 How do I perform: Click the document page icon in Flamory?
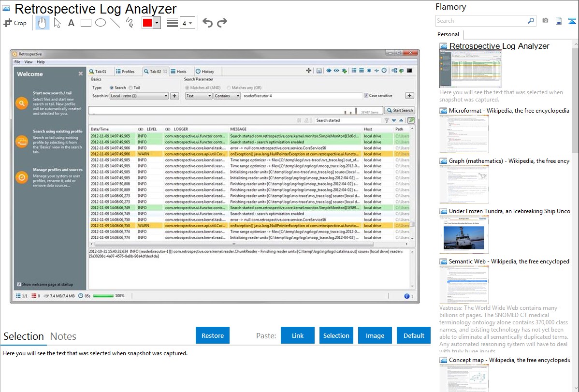click(559, 21)
